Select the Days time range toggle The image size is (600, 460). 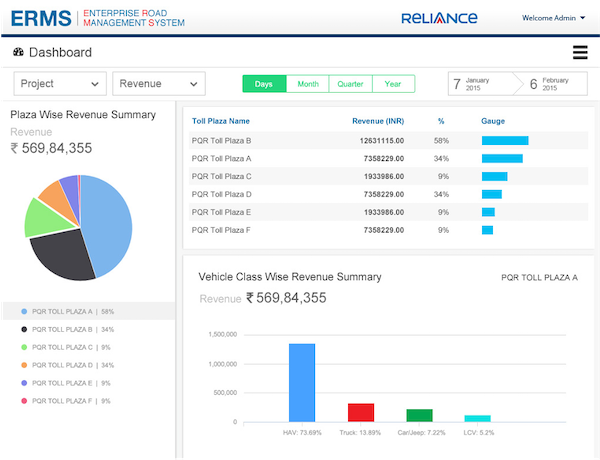click(264, 84)
